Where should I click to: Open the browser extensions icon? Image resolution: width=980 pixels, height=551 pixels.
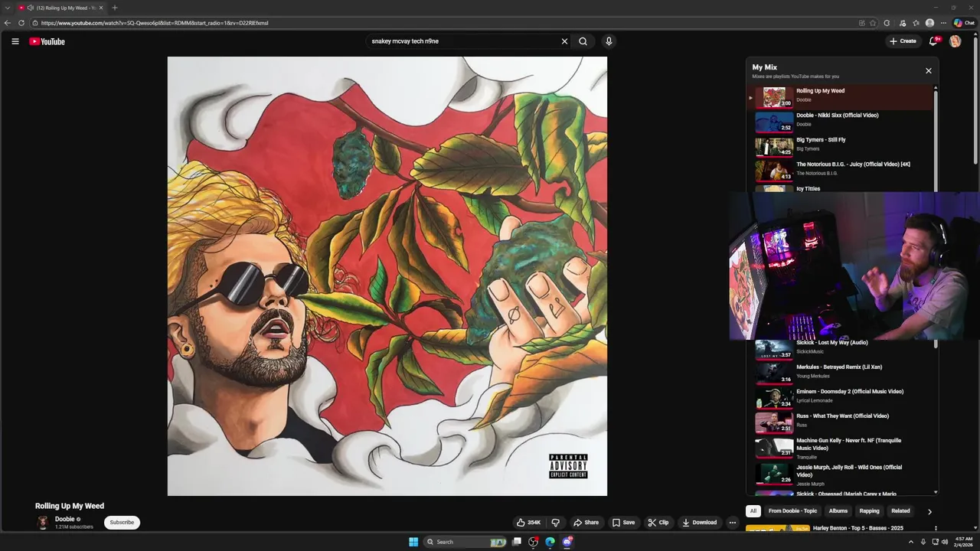coord(887,23)
